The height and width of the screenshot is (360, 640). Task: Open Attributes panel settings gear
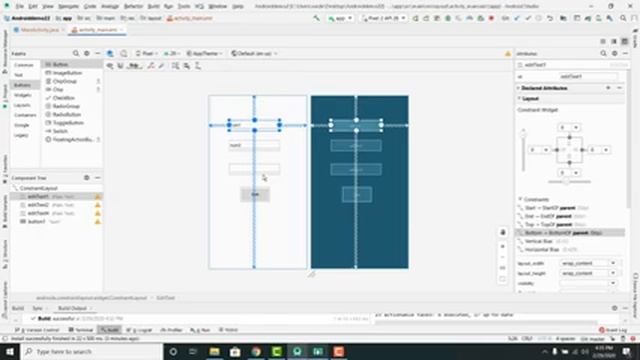pos(615,53)
